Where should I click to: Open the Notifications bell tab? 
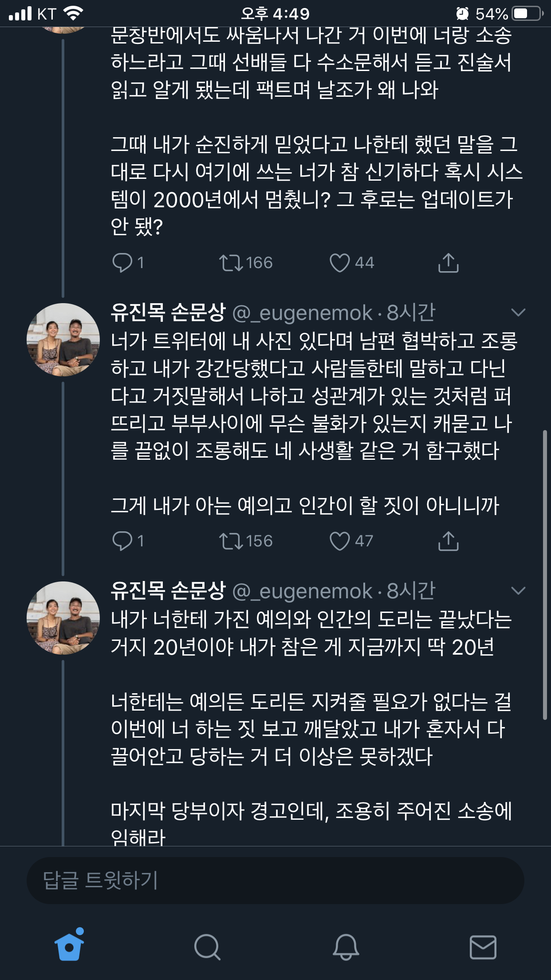click(x=346, y=947)
